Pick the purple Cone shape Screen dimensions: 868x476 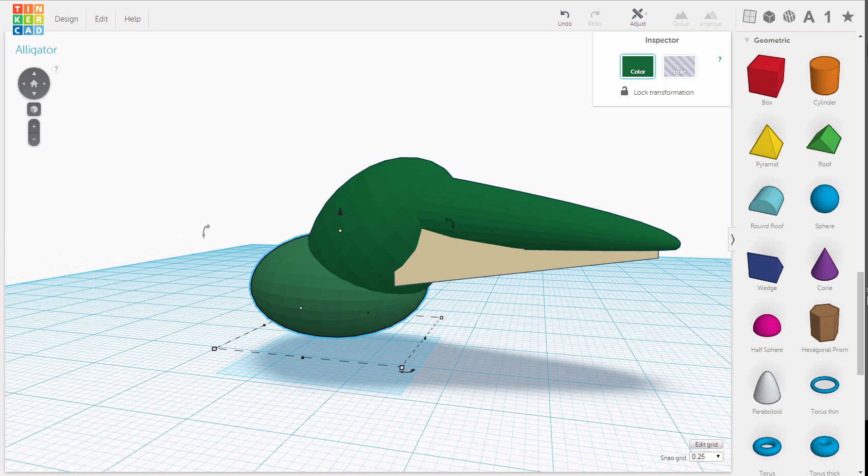coord(825,264)
